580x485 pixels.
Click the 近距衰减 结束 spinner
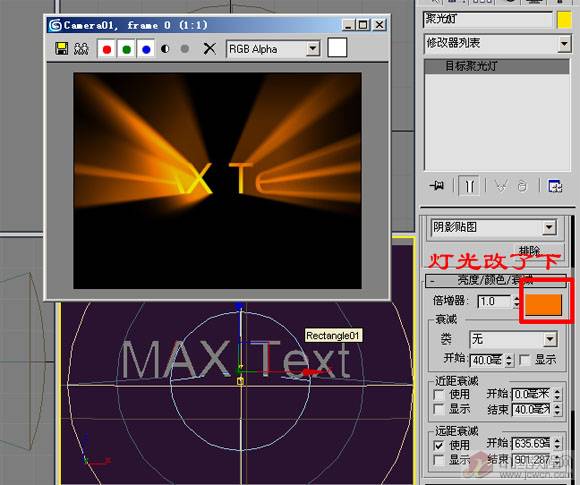(x=557, y=410)
